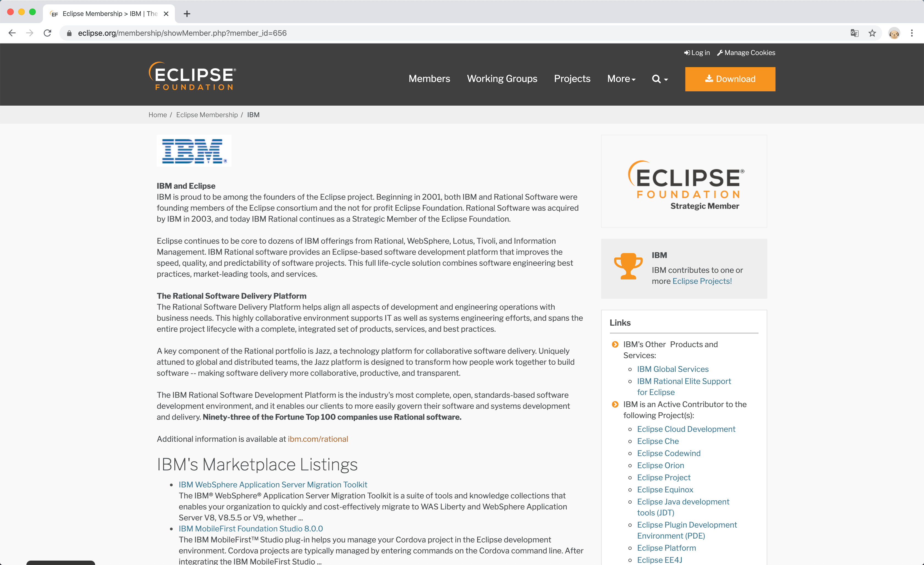The height and width of the screenshot is (565, 924).
Task: Open IBM Rational Elite Support for Eclipse
Action: (684, 386)
